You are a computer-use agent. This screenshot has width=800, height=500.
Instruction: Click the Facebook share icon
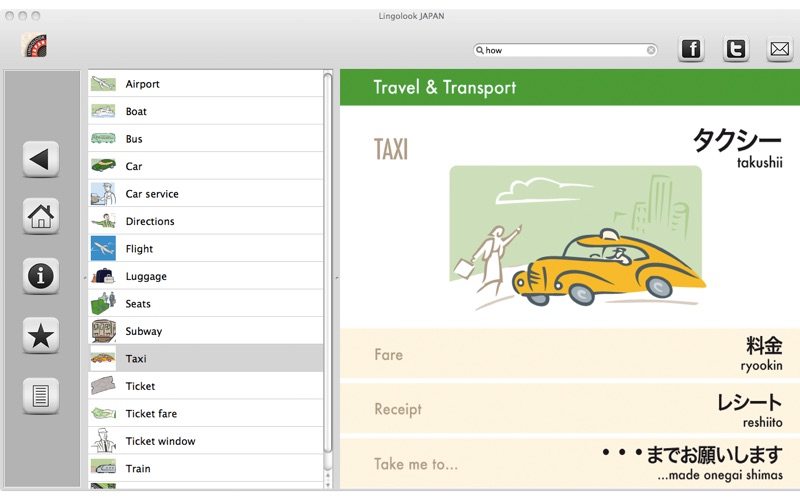[x=691, y=48]
